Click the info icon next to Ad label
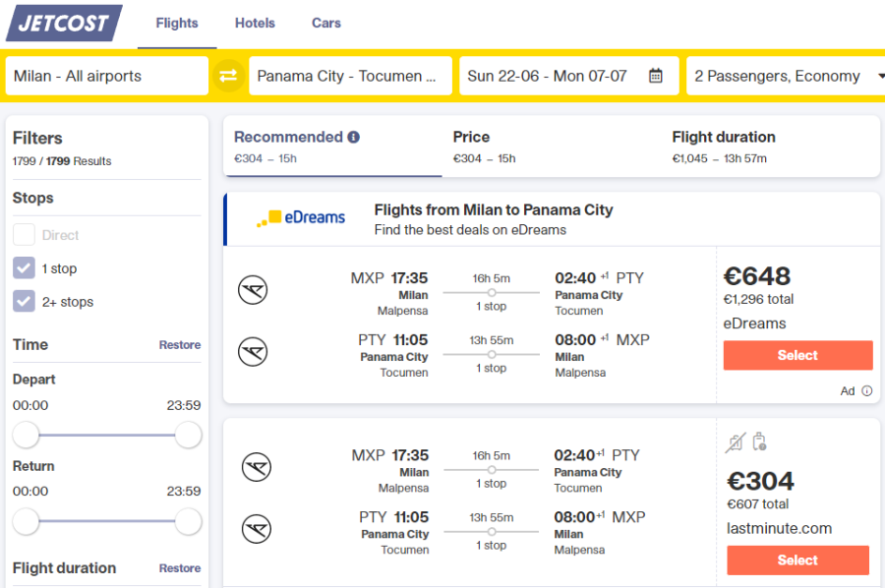 tap(867, 391)
